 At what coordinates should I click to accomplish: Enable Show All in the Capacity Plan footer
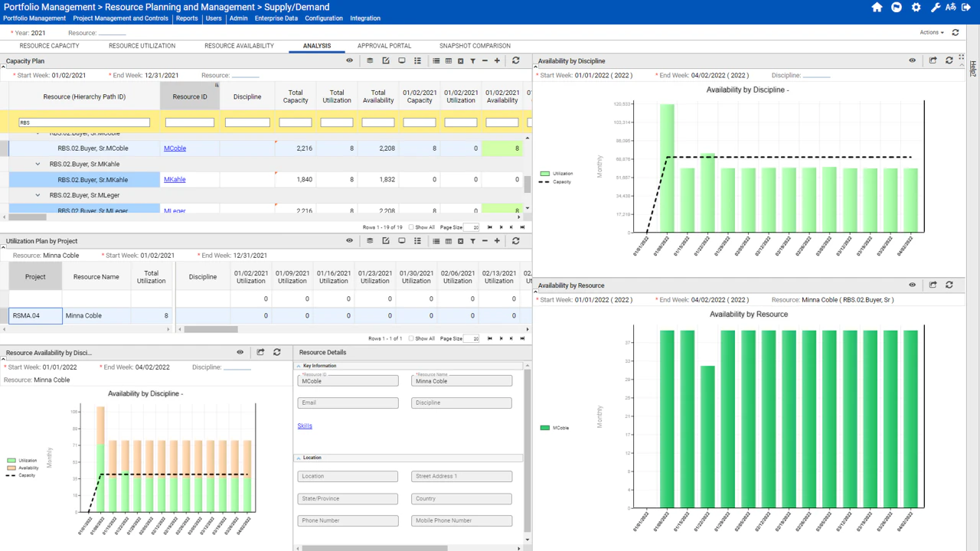click(411, 227)
